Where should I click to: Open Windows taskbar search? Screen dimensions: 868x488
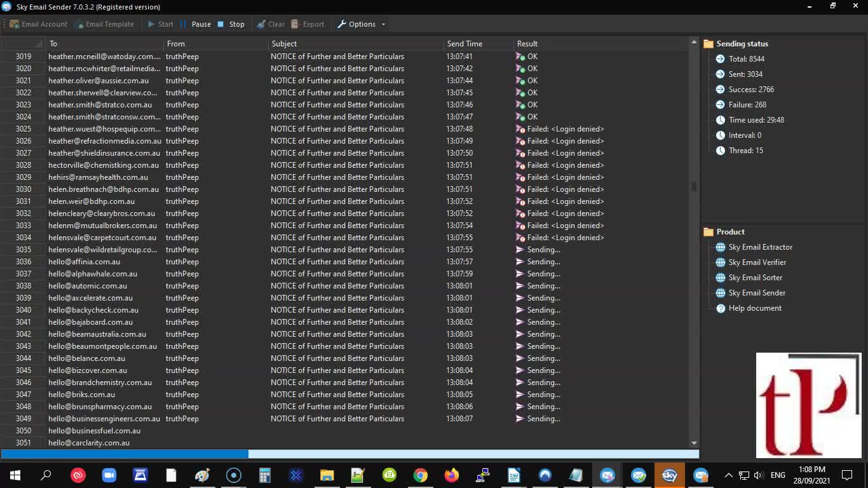point(46,475)
